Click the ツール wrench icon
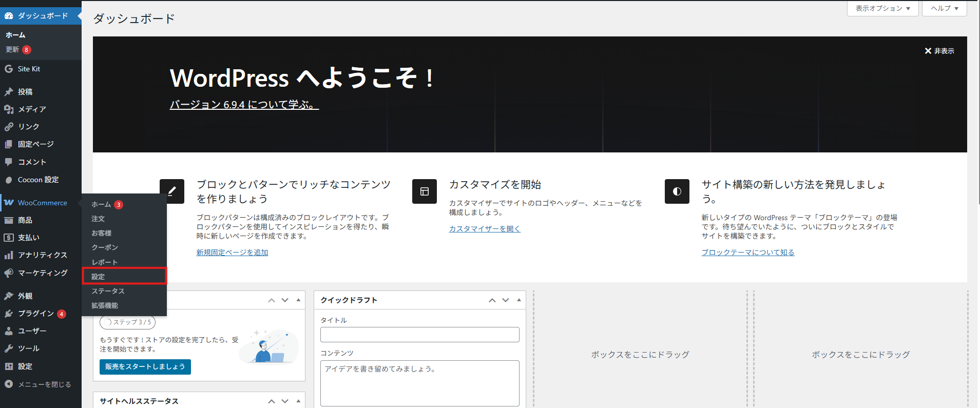Image resolution: width=980 pixels, height=408 pixels. point(9,348)
